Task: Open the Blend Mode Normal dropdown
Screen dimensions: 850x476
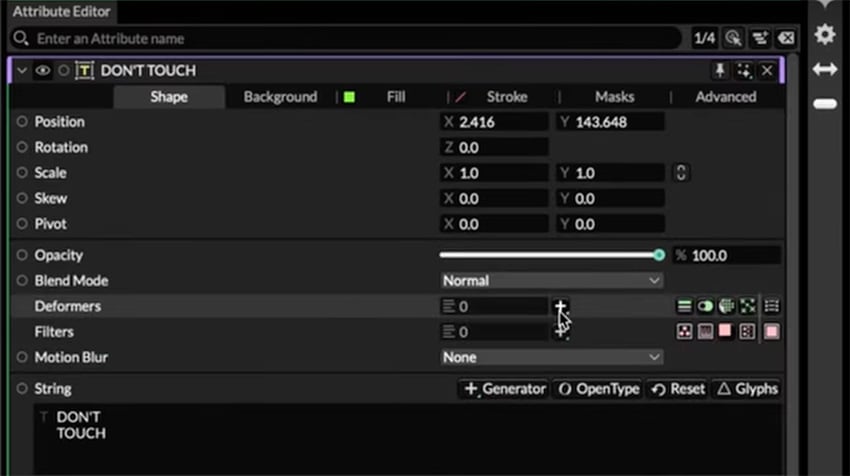Action: click(x=551, y=280)
